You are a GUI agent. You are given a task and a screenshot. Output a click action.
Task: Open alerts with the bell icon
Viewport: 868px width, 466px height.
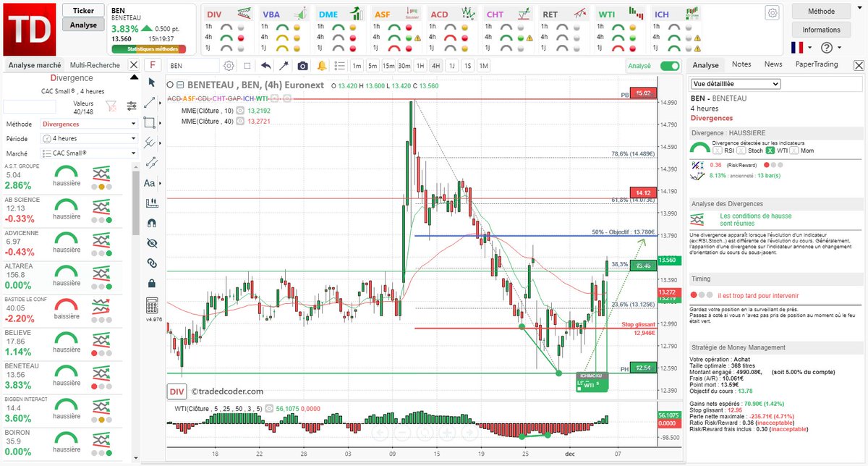(x=321, y=65)
